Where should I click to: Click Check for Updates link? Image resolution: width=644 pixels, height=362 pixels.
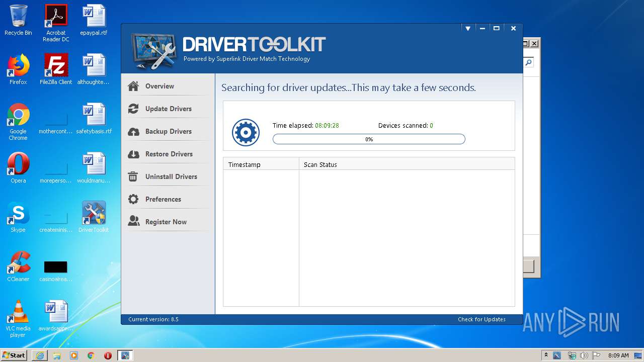[481, 319]
